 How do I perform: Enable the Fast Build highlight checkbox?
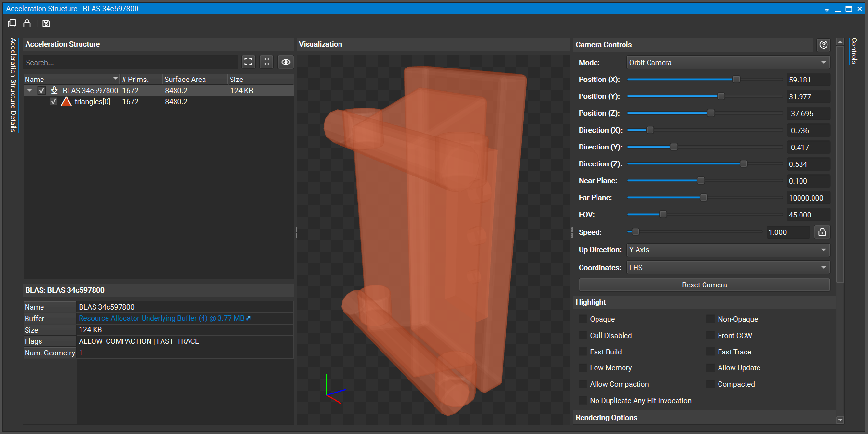coord(583,352)
